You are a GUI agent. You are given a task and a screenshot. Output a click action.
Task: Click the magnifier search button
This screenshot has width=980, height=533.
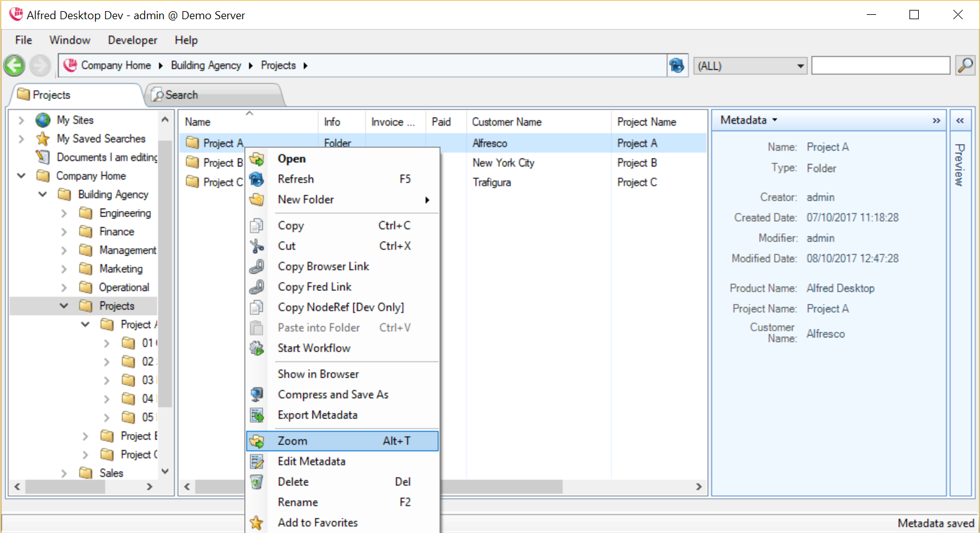pos(965,65)
